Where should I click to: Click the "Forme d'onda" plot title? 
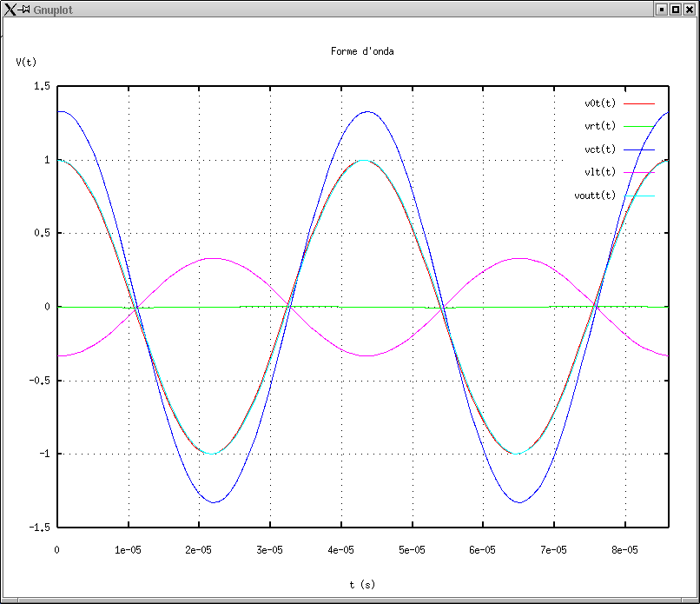tap(362, 51)
